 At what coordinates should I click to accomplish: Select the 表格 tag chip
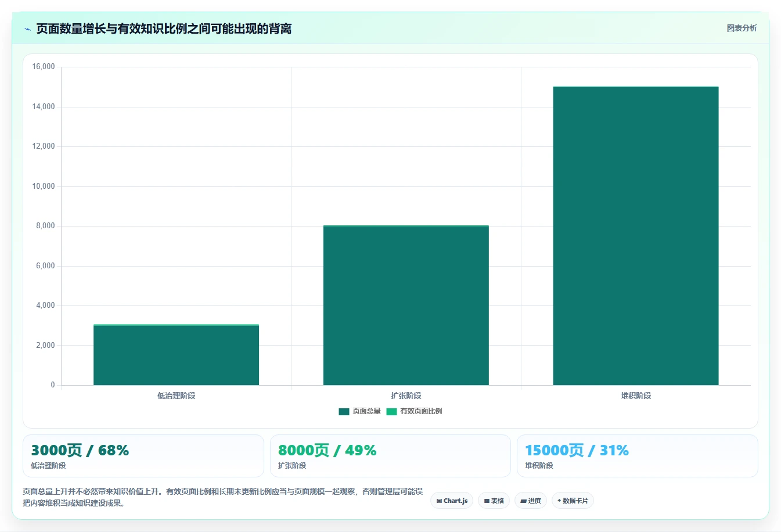tap(494, 501)
